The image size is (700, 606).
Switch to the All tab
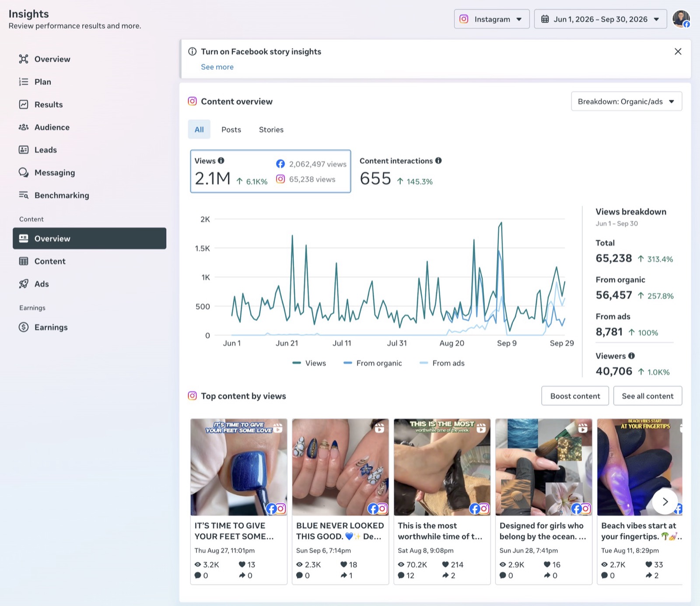199,130
